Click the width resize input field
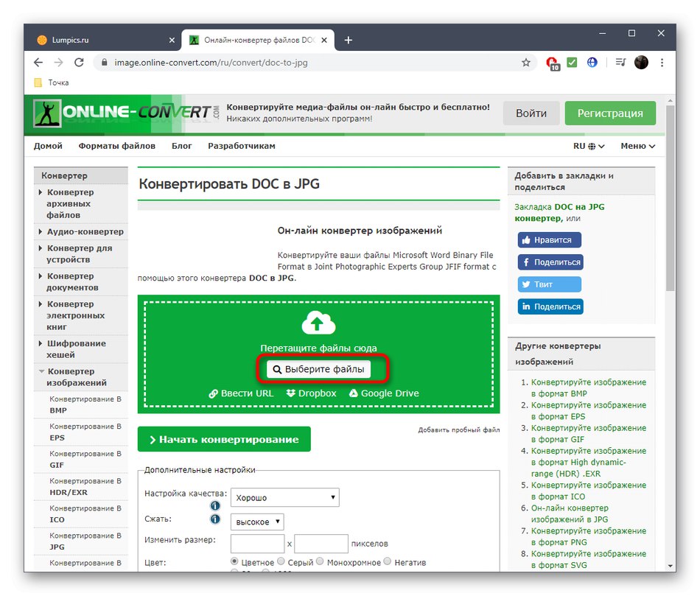The width and height of the screenshot is (700, 596). click(x=256, y=542)
